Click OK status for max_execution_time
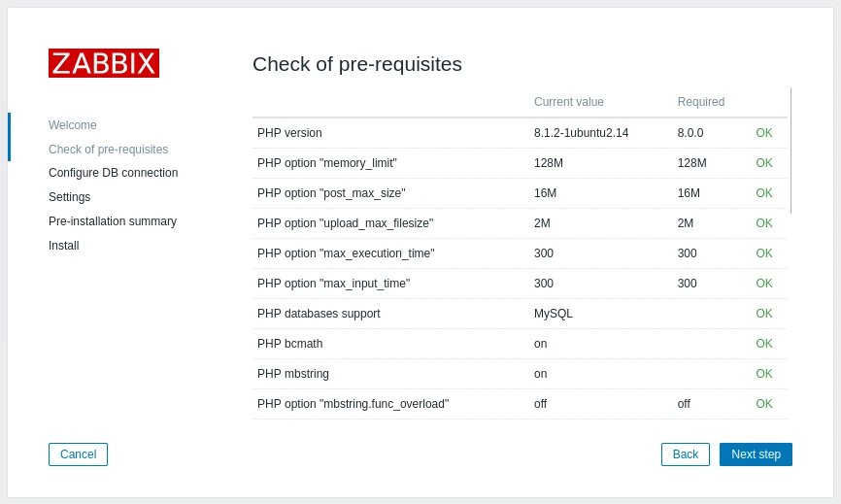841x504 pixels. click(x=763, y=253)
